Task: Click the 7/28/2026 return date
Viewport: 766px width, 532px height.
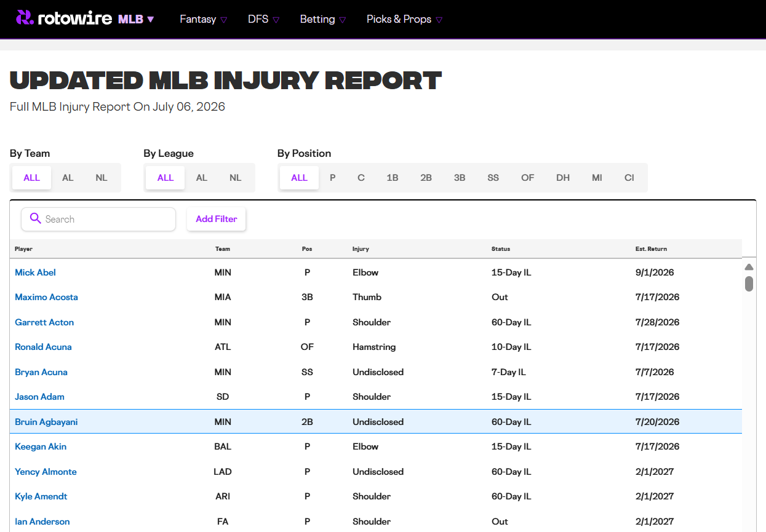Action: [x=657, y=322]
